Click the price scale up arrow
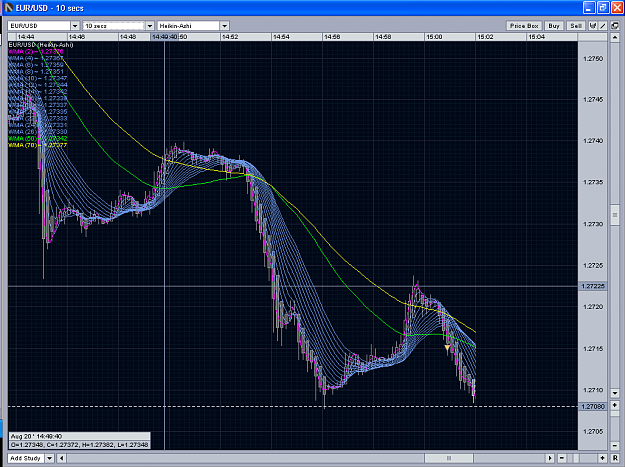Screen dimensions: 625x467 (615, 38)
